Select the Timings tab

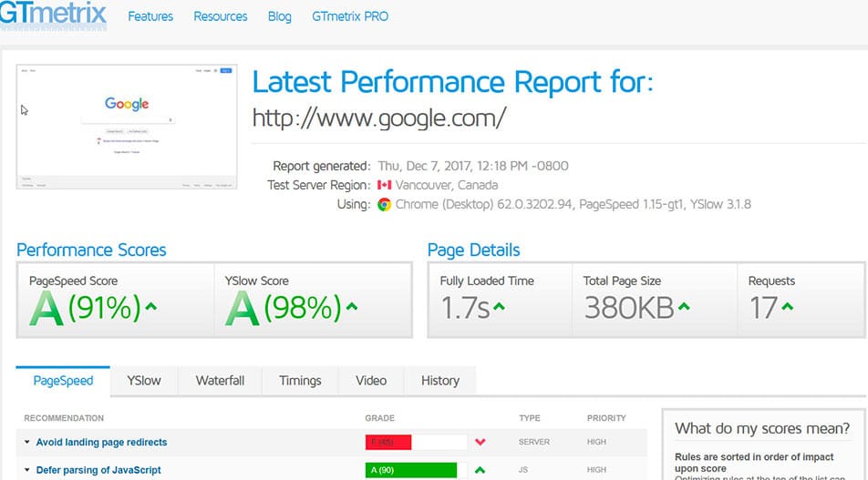(300, 381)
